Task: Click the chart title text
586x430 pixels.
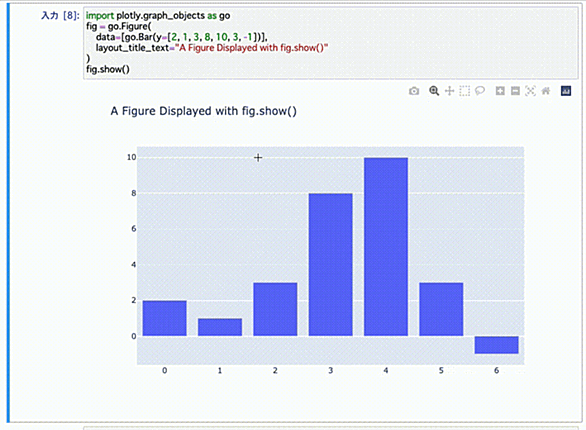Action: point(204,111)
